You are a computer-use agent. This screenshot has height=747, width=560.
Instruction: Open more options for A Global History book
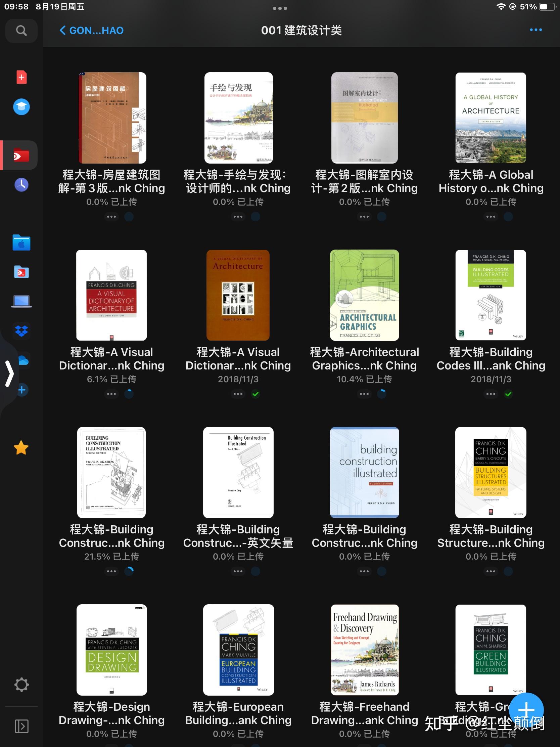coord(491,216)
